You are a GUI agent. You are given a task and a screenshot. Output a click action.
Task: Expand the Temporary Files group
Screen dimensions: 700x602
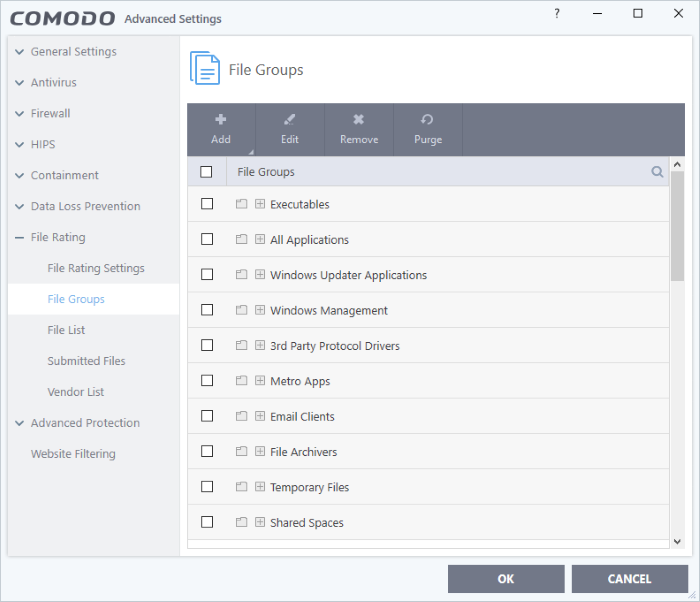point(260,486)
